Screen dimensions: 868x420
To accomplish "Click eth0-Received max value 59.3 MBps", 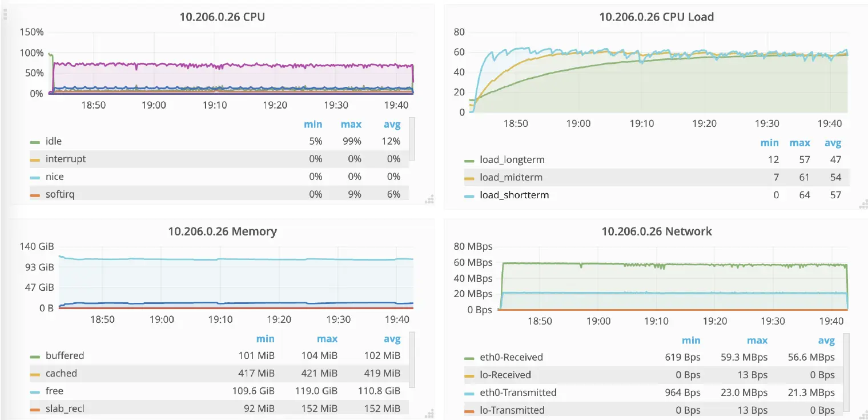I will [744, 357].
